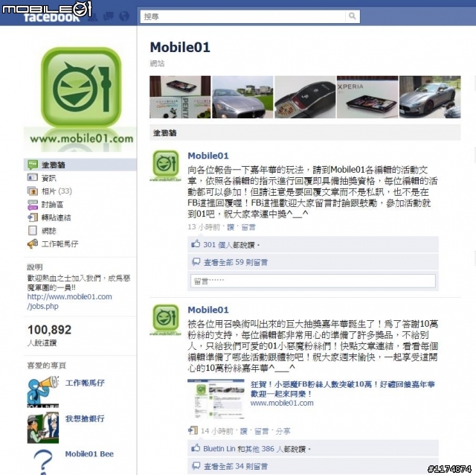Click the 留言 comment box under the first post

point(313,281)
